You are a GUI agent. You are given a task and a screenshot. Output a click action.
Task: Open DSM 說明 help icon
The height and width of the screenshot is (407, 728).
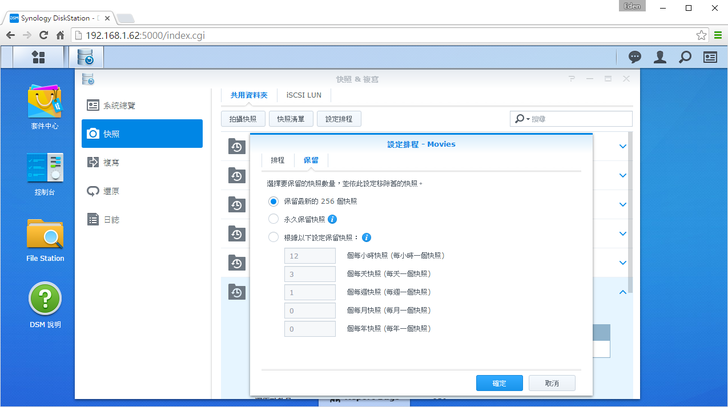[45, 304]
